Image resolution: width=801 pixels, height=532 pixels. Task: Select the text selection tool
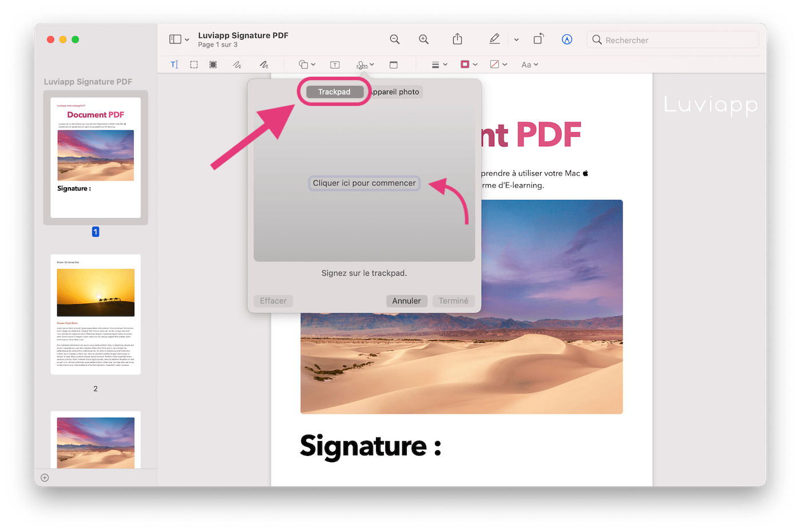175,65
